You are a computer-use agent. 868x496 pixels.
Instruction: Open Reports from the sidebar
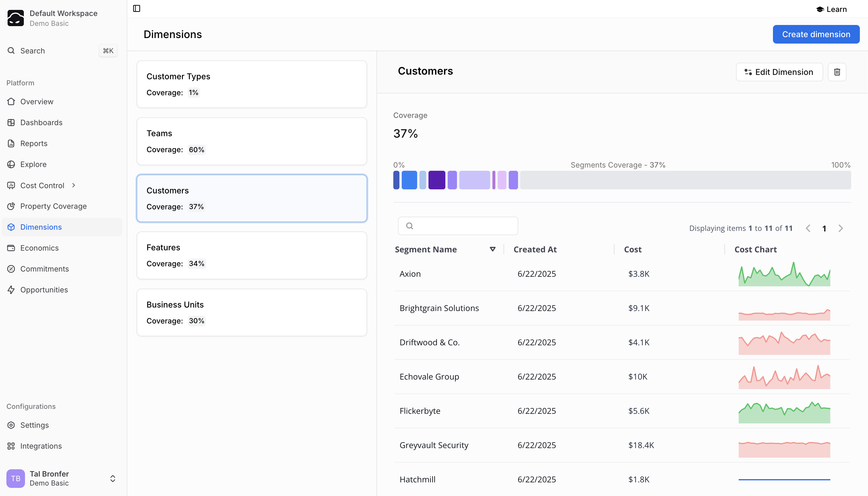(x=34, y=143)
